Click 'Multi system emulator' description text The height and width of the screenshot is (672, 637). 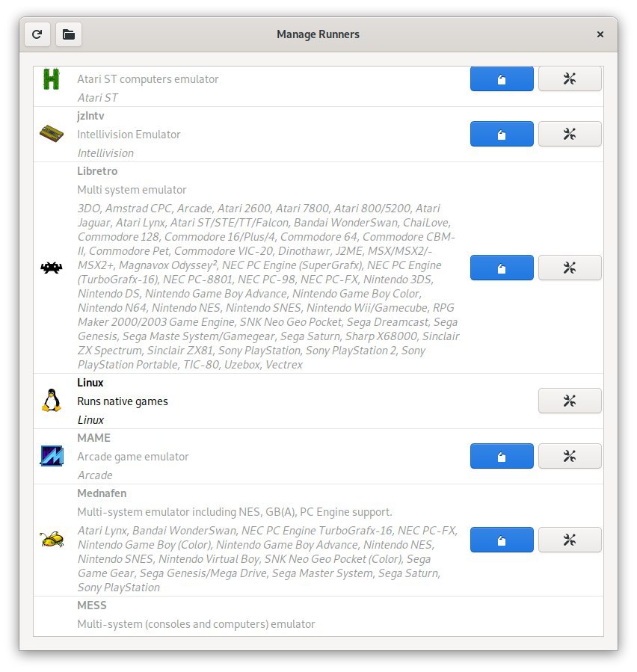pos(132,190)
